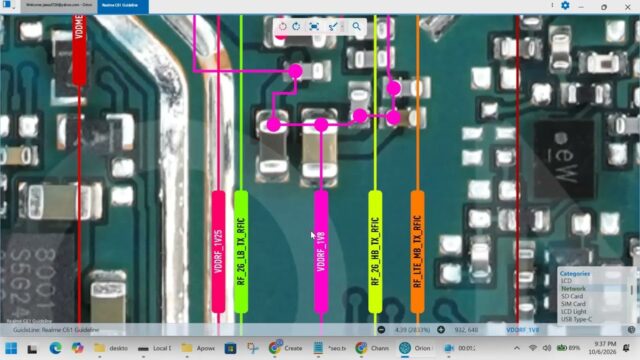
Task: Switch to the Chrome Create window
Action: (x=286, y=348)
